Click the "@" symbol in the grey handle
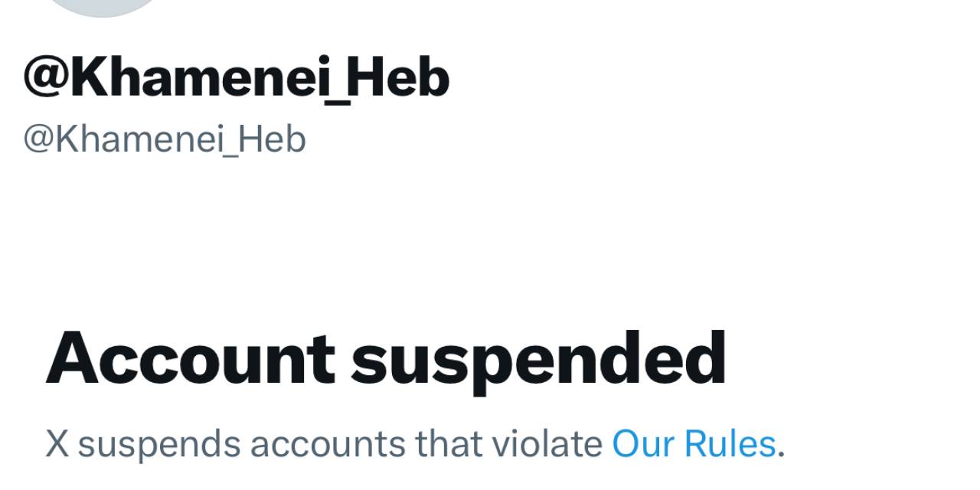Screen dimensions: 980x490 [38, 139]
